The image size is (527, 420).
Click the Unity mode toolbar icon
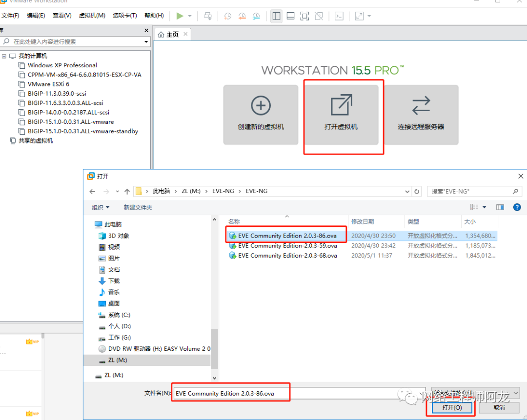tap(319, 16)
